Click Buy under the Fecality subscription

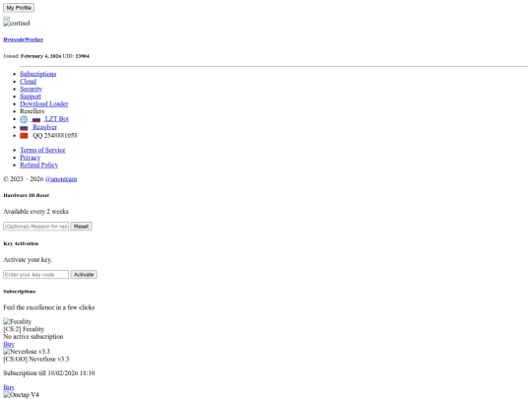click(9, 344)
